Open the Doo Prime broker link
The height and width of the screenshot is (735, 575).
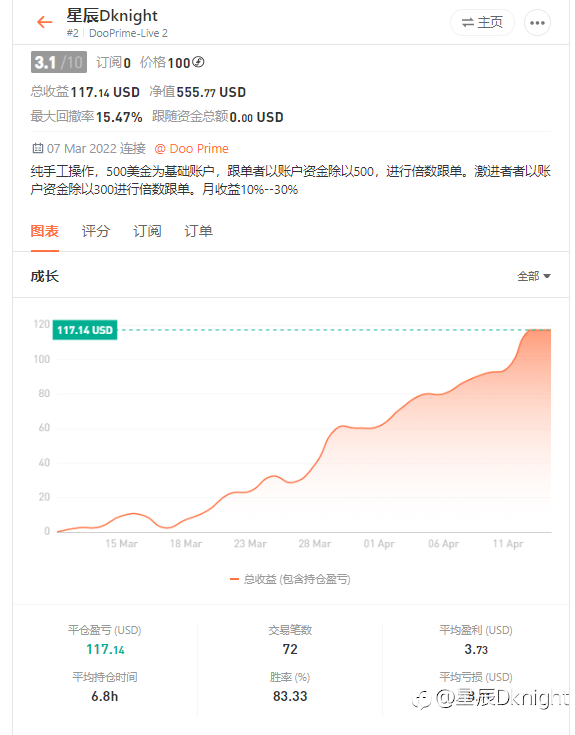(192, 149)
